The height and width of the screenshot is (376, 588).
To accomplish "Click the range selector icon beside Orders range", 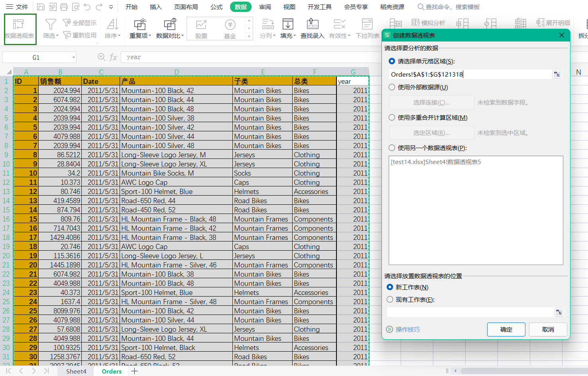I will coord(557,74).
